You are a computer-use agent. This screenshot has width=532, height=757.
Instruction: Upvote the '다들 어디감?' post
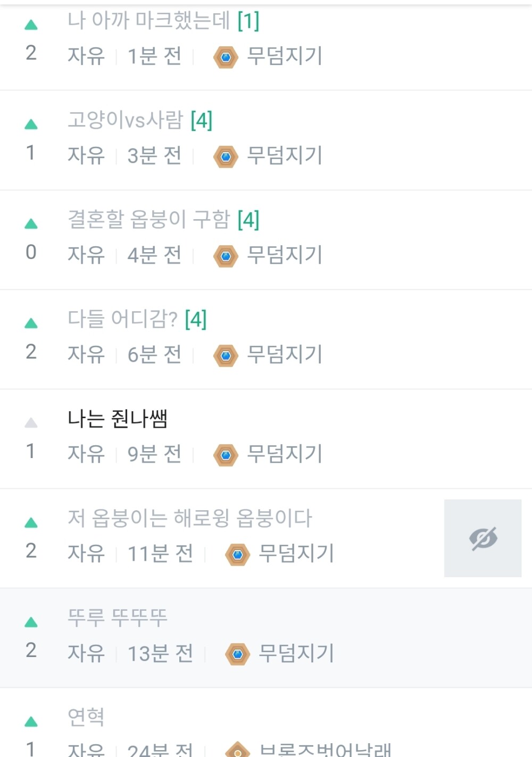[31, 323]
